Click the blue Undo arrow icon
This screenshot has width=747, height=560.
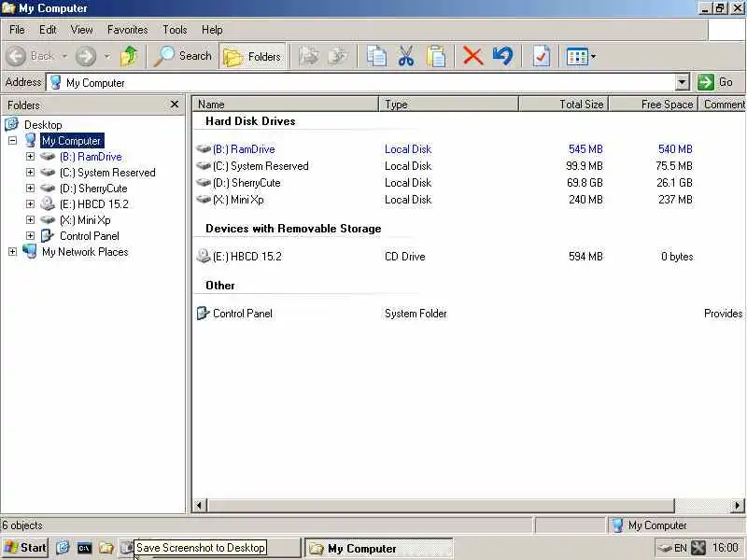(503, 56)
